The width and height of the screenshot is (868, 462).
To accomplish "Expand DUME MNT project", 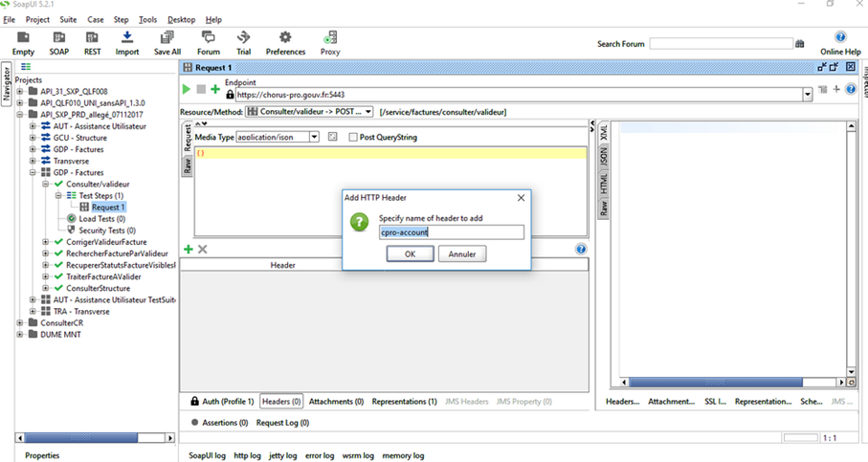I will pyautogui.click(x=20, y=334).
